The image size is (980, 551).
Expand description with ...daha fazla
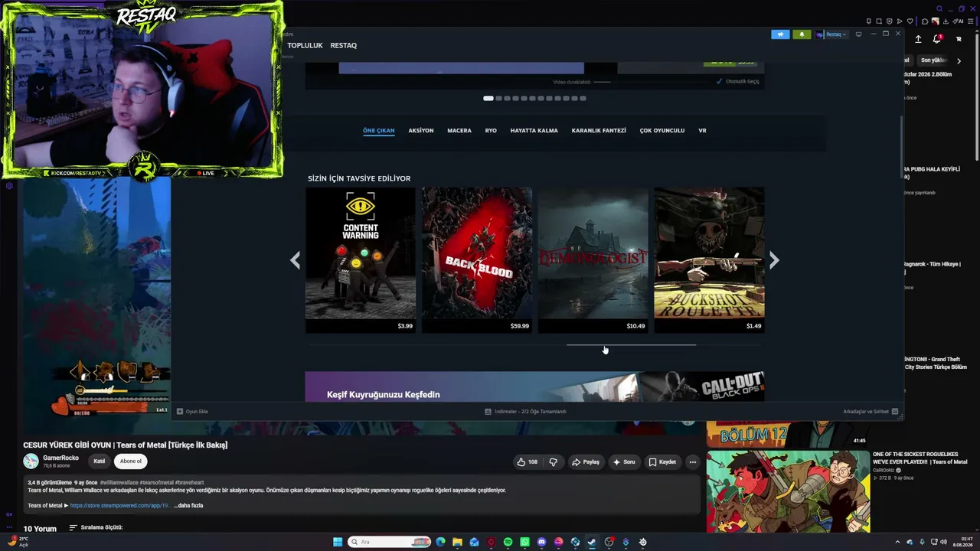click(x=189, y=506)
